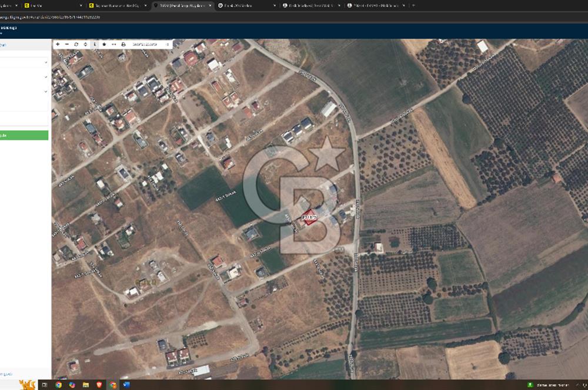The image size is (588, 390).
Task: Expand the third dropdown in the left panel
Action: [46, 92]
